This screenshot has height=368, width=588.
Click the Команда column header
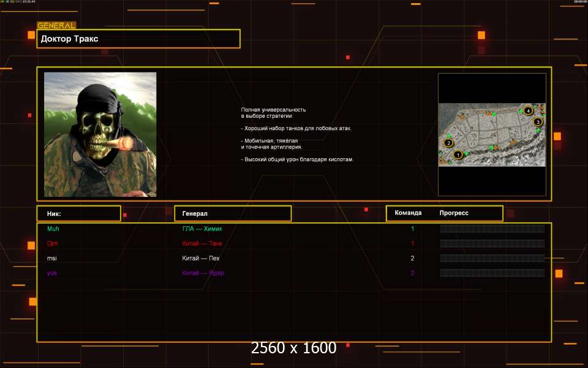[408, 213]
